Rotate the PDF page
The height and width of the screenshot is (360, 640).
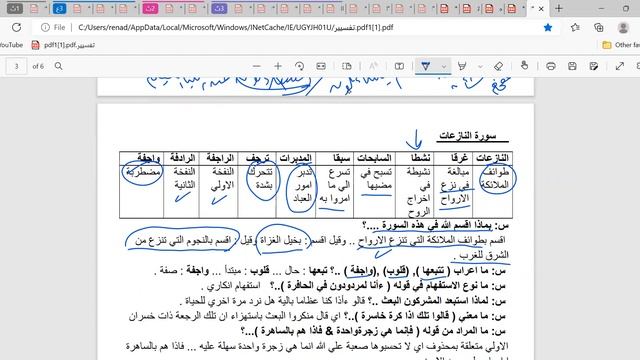point(299,66)
